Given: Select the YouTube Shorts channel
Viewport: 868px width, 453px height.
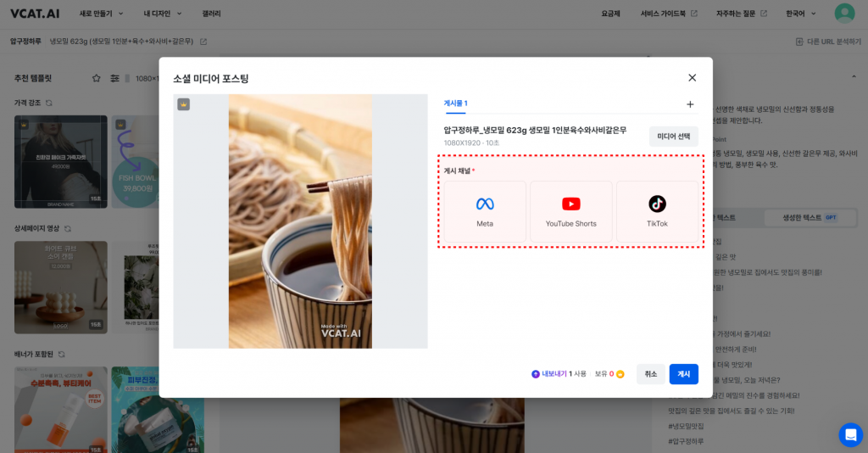Looking at the screenshot, I should (570, 211).
